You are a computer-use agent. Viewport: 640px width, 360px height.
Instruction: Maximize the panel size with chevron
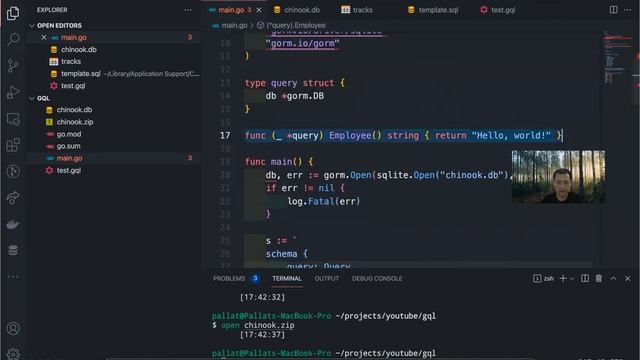click(613, 278)
